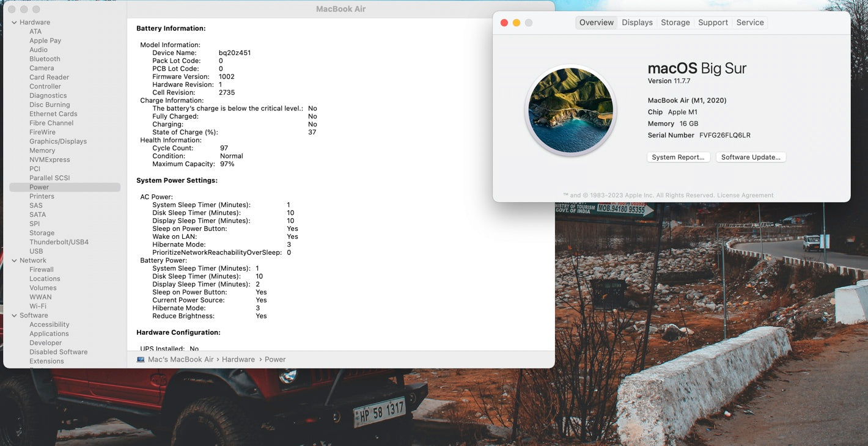Image resolution: width=868 pixels, height=446 pixels.
Task: Click the System Report button
Action: pos(678,158)
